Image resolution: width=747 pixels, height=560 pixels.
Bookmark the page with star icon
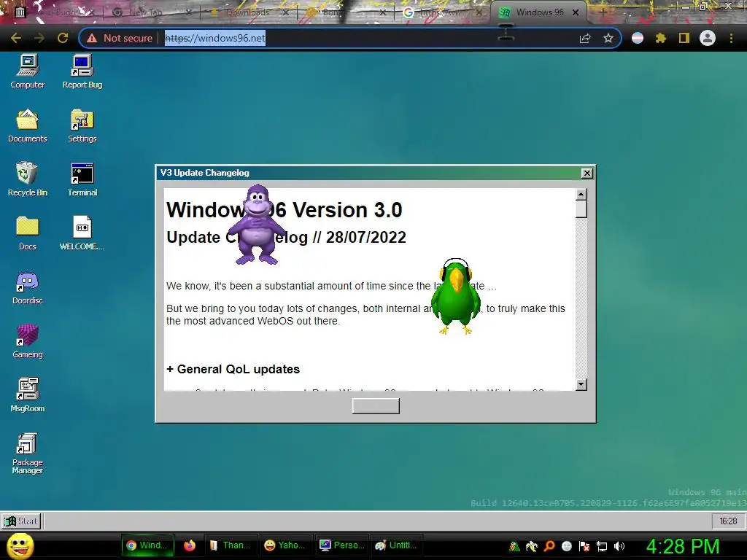pos(608,38)
